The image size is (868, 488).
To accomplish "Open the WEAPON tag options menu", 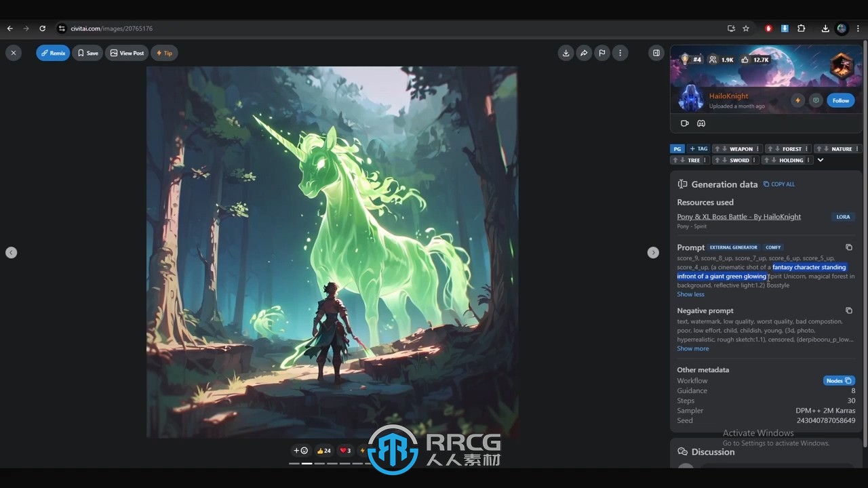I will click(757, 149).
